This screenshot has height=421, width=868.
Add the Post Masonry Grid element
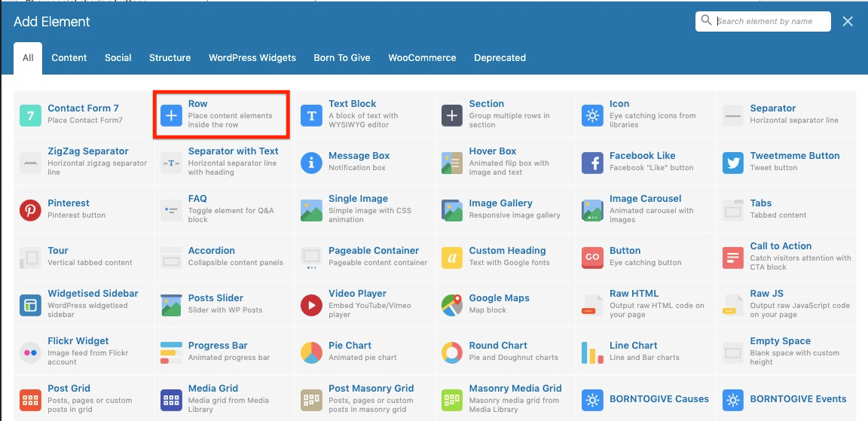tap(365, 398)
